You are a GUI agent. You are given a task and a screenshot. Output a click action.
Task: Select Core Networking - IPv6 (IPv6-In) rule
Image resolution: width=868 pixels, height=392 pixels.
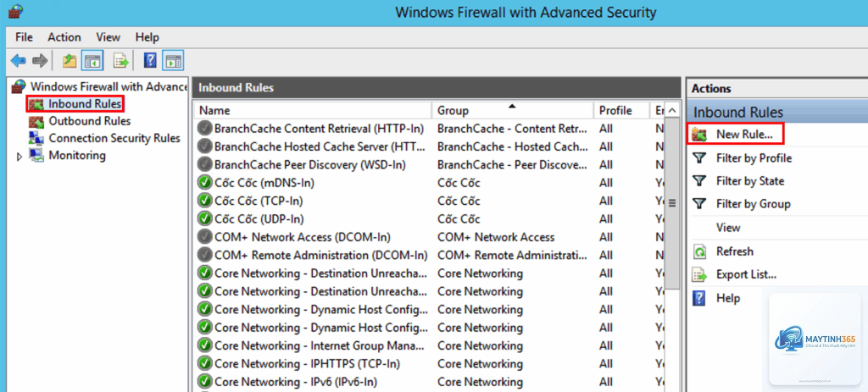296,382
